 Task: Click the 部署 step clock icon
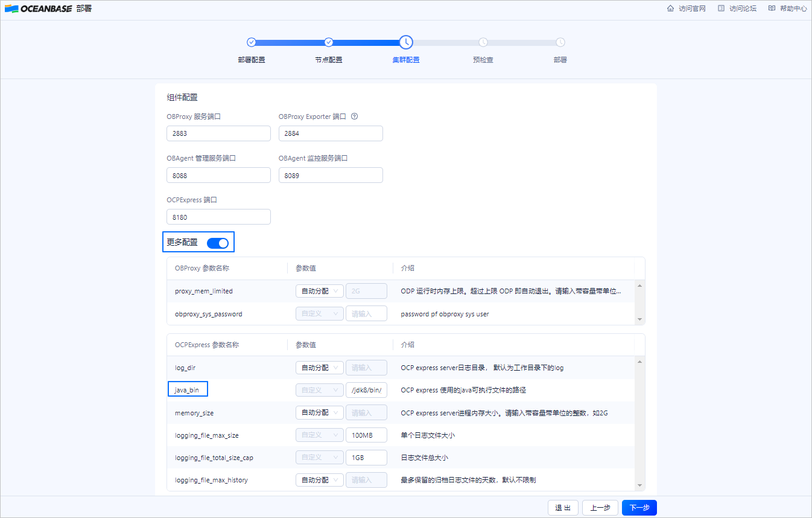click(x=560, y=42)
